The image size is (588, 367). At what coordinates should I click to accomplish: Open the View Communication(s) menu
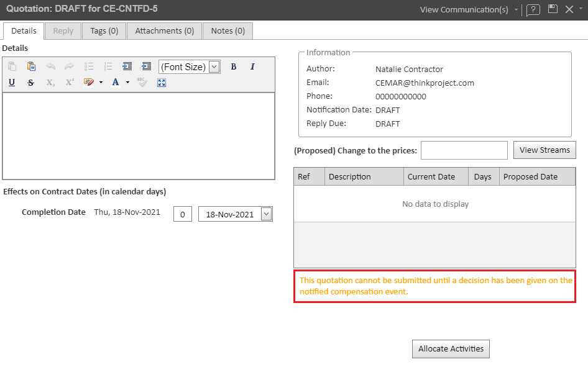click(468, 10)
